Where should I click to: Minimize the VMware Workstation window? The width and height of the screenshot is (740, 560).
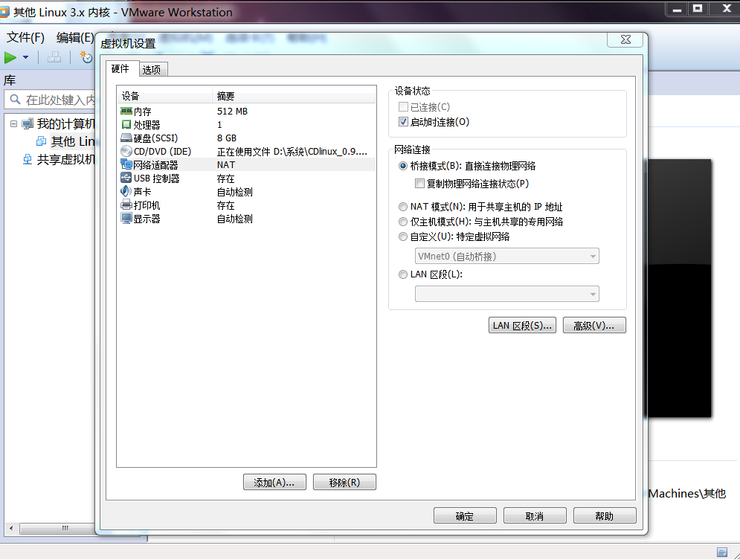pos(677,8)
